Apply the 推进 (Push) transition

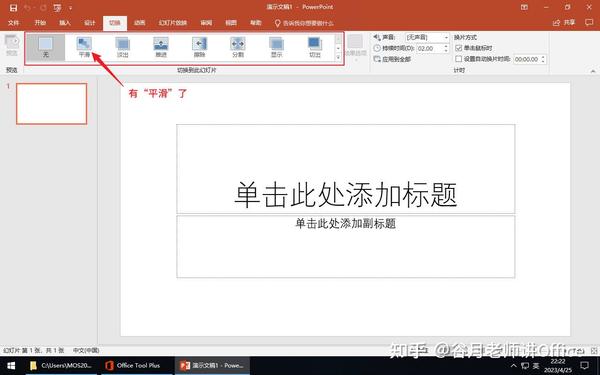click(x=161, y=47)
